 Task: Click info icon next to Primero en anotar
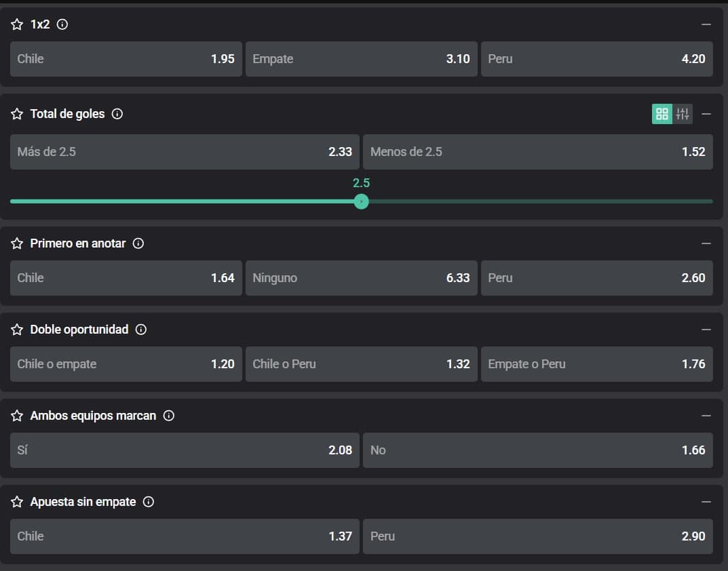pyautogui.click(x=138, y=243)
